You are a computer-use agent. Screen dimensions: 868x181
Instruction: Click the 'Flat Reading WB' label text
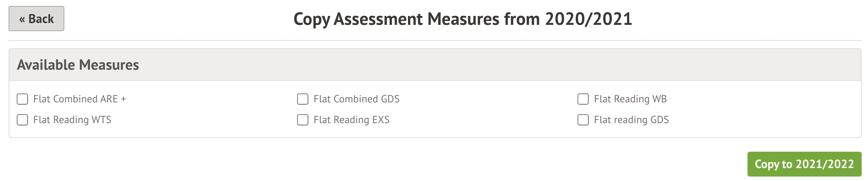(x=630, y=99)
